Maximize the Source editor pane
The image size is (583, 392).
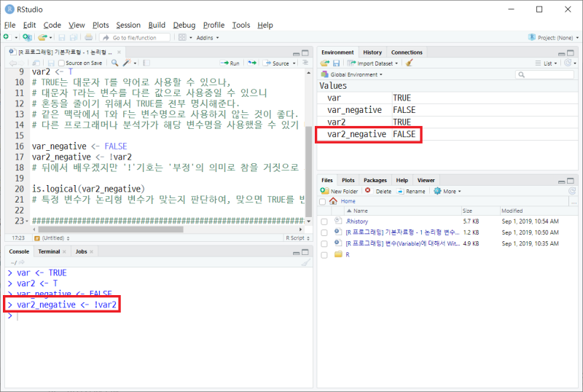pos(305,53)
